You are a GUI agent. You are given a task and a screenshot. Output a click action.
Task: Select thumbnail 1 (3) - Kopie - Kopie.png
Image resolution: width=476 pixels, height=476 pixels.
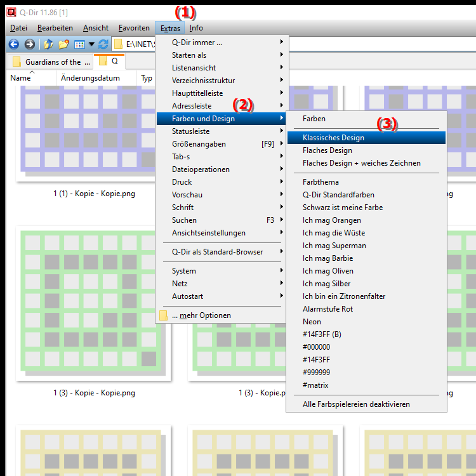[x=93, y=303]
